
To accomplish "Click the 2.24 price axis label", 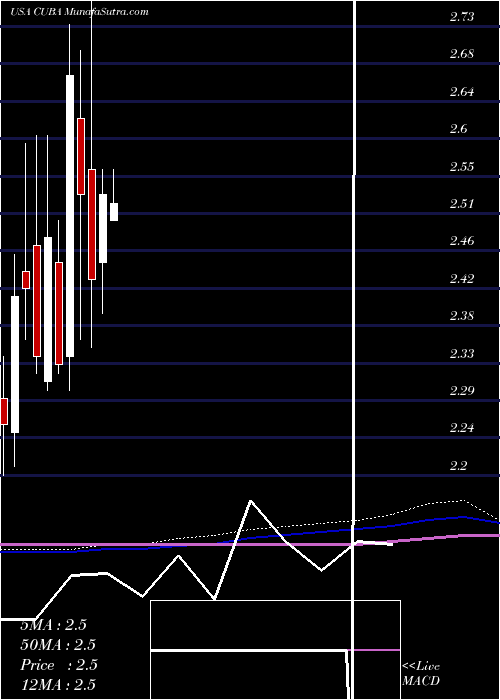I will (x=462, y=428).
